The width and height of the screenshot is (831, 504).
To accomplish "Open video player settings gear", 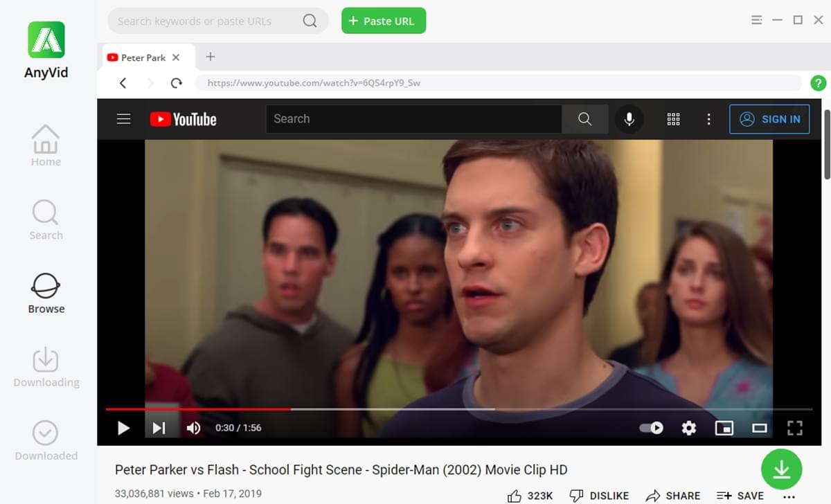I will click(x=688, y=428).
